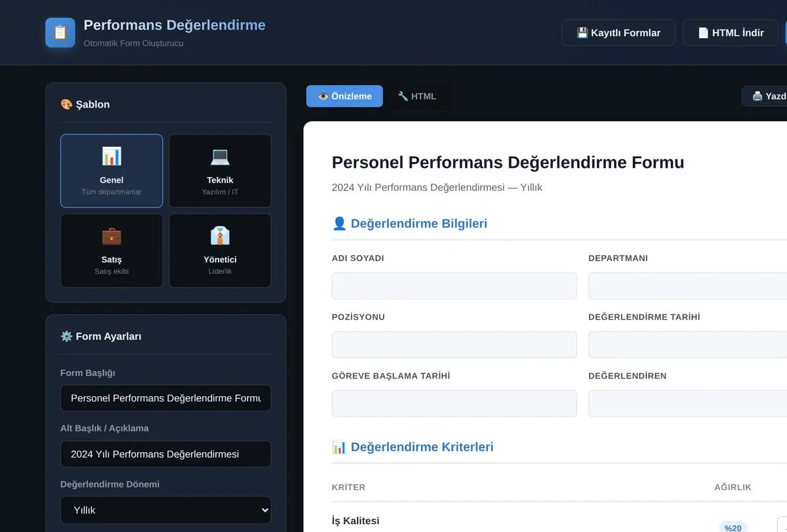Viewport: 787px width, 532px height.
Task: Edit the Form Başlığı input field
Action: coord(166,398)
